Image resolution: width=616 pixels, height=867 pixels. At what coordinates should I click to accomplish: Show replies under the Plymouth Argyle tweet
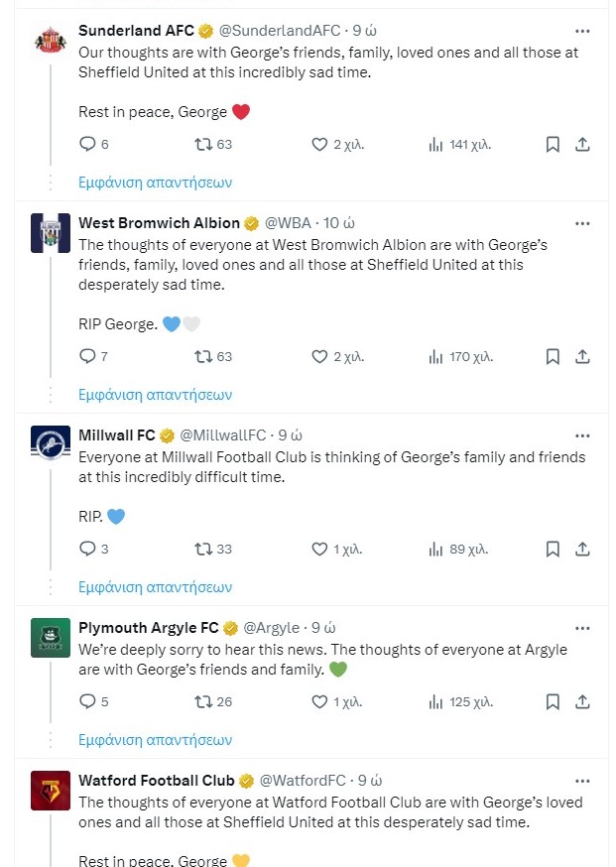coord(156,740)
